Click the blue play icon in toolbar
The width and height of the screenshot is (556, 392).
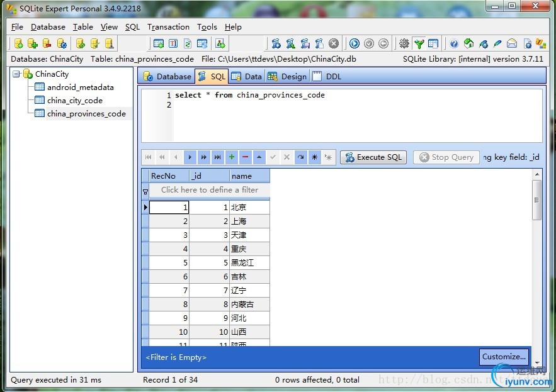[x=355, y=43]
